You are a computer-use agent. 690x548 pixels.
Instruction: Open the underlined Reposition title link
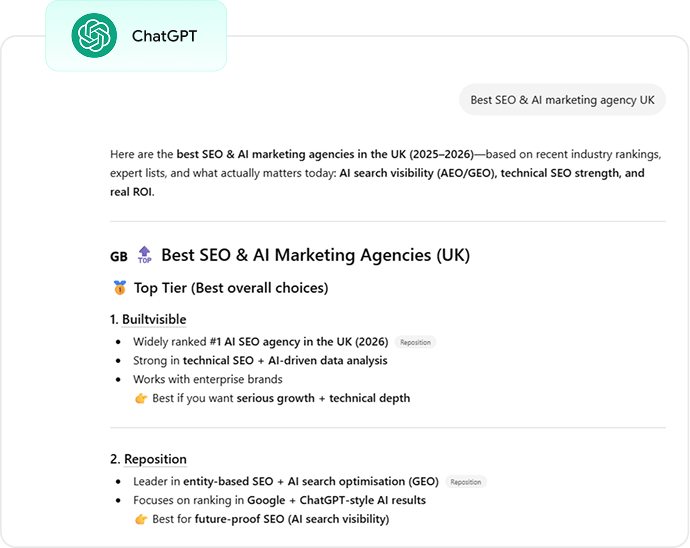coord(155,459)
